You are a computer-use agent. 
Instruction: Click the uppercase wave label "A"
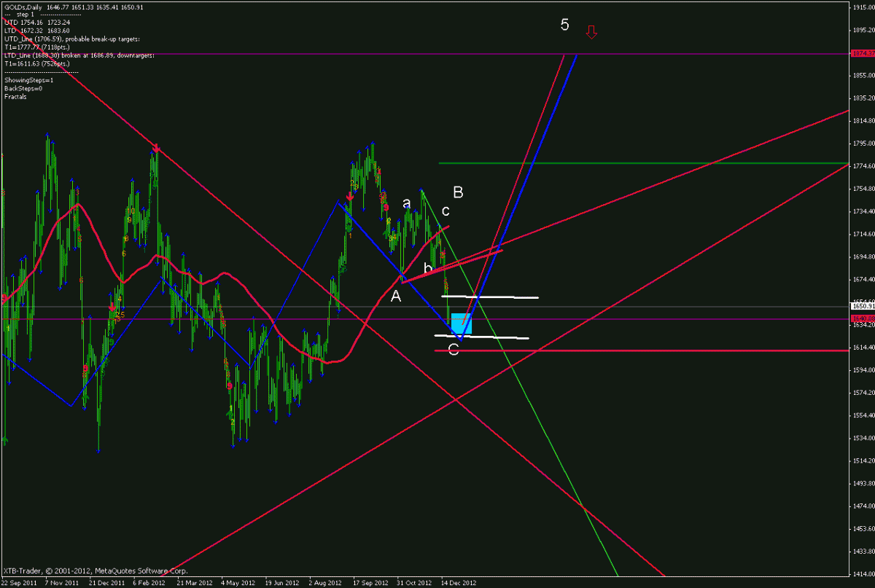[395, 295]
